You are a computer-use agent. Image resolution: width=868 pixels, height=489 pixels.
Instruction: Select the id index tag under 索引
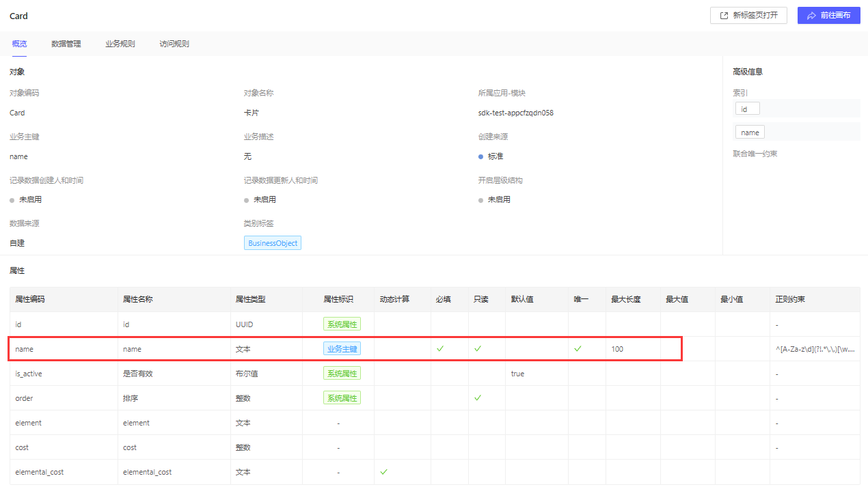[x=746, y=109]
